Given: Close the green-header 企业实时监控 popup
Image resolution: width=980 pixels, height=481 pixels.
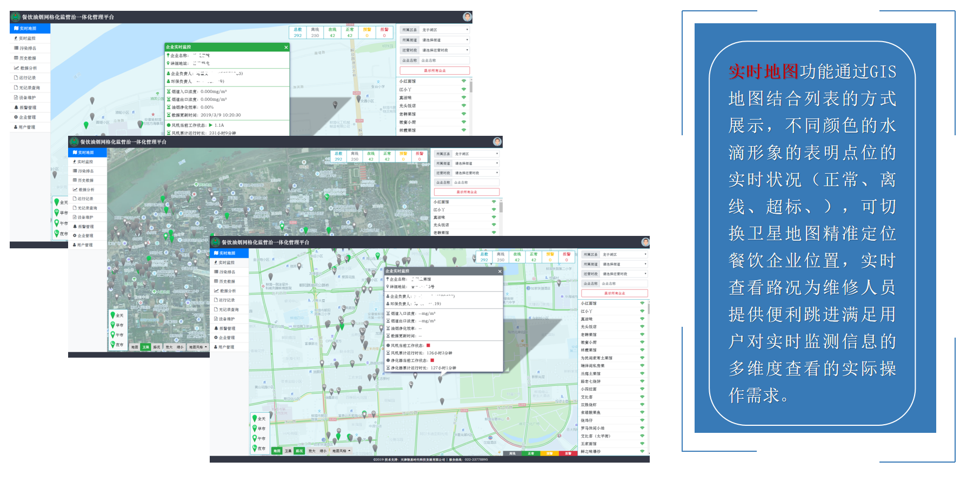Looking at the screenshot, I should coord(286,48).
